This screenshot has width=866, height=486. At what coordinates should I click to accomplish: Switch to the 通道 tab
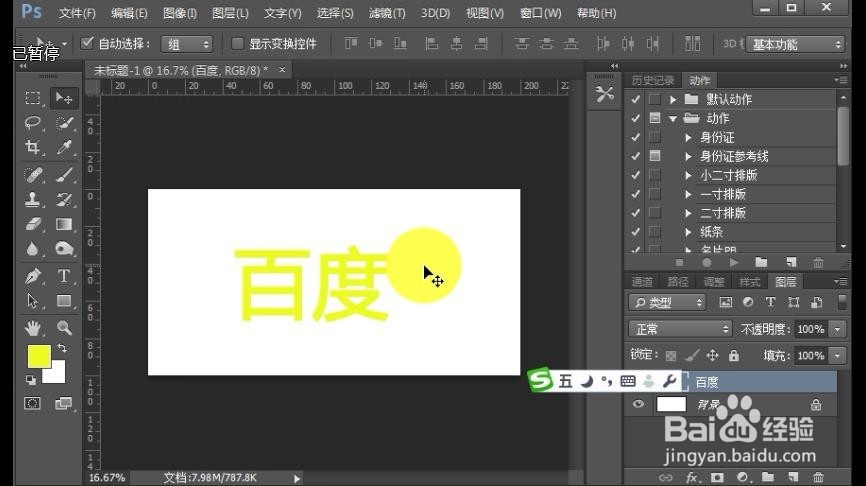coord(642,282)
